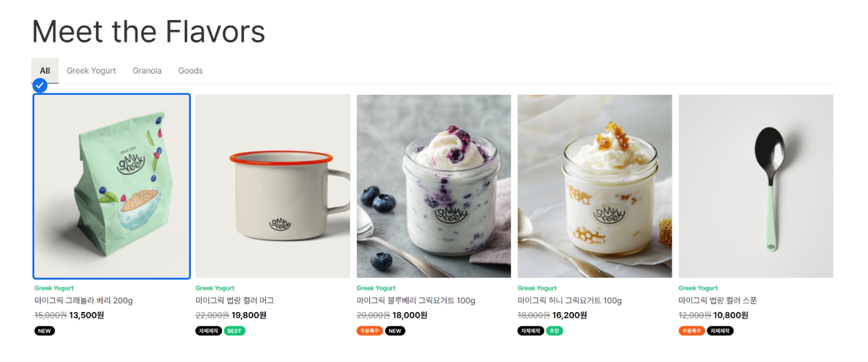Click the green 추천 badge under honey yogurt
Viewport: 868px width, 362px height.
[x=554, y=331]
